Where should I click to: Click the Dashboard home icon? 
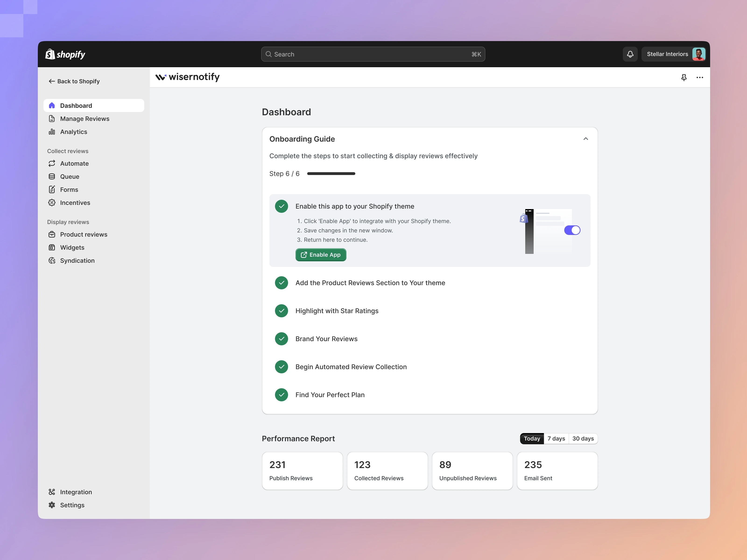(x=52, y=106)
